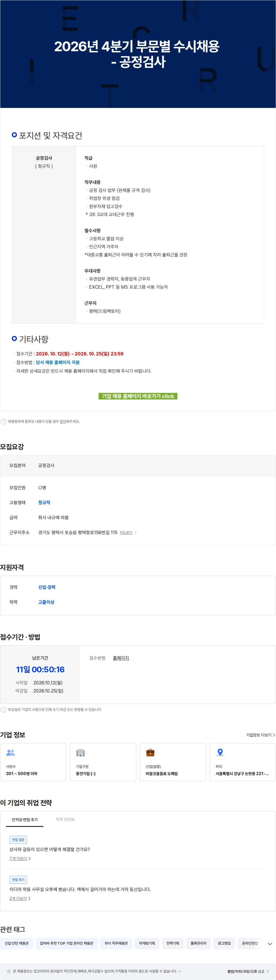
Task: Click the 이디야 학동 사무실 review text
Action: pyautogui.click(x=80, y=889)
